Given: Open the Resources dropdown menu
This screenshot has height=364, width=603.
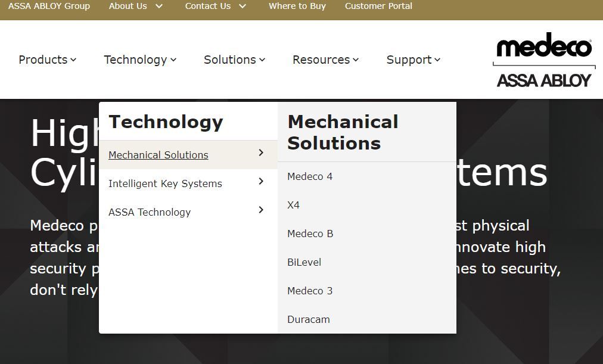Looking at the screenshot, I should point(325,60).
